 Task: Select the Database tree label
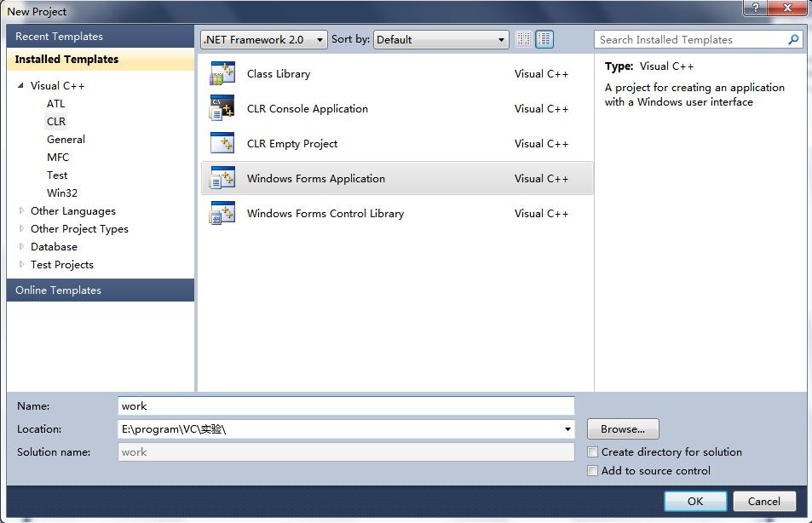54,246
